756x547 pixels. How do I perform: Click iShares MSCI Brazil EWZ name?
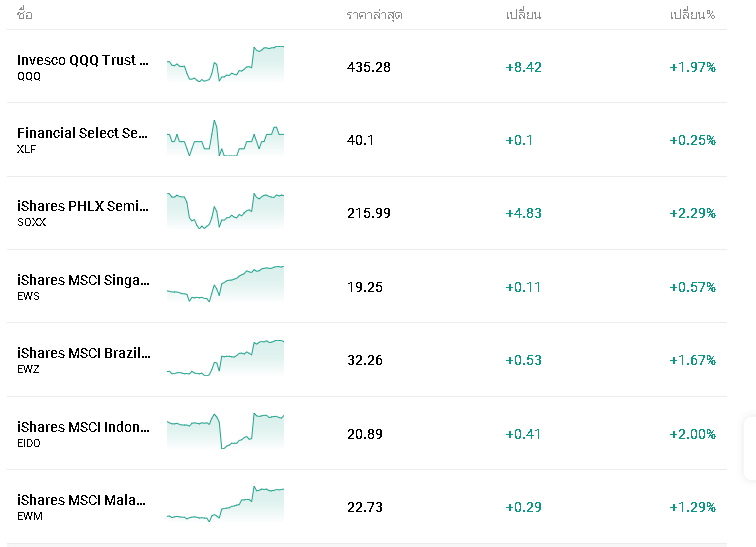click(x=83, y=353)
